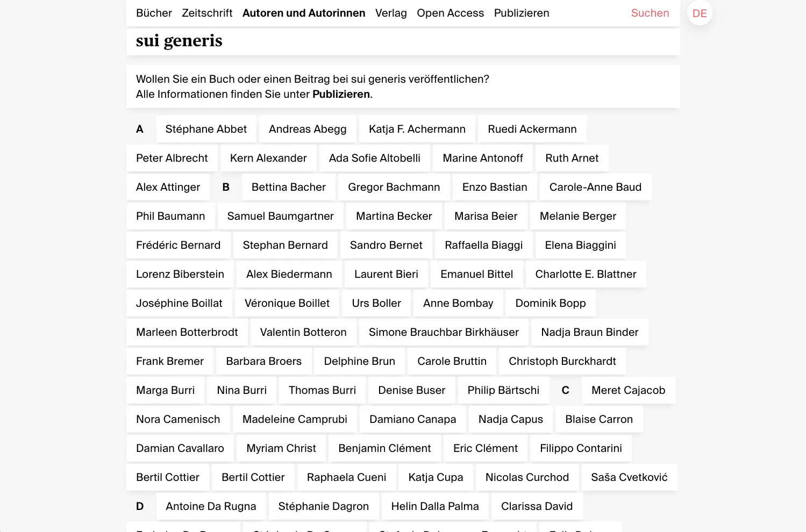The height and width of the screenshot is (532, 806).
Task: Click the Suchen search link
Action: pyautogui.click(x=650, y=13)
